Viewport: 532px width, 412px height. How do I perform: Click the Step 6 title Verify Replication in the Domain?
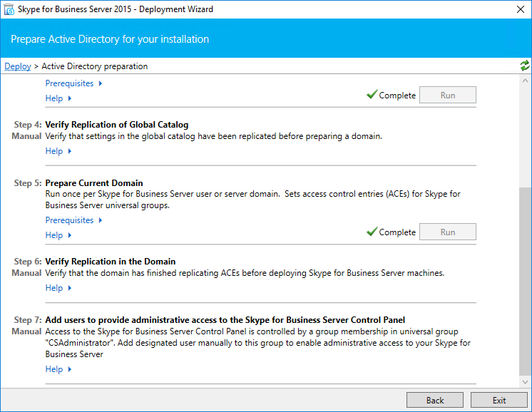pyautogui.click(x=111, y=262)
